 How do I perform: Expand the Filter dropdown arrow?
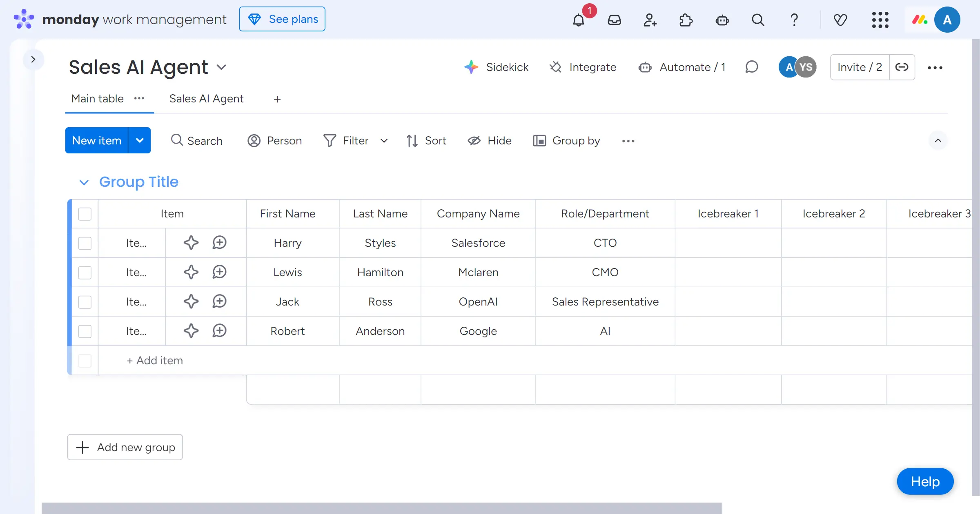[384, 141]
